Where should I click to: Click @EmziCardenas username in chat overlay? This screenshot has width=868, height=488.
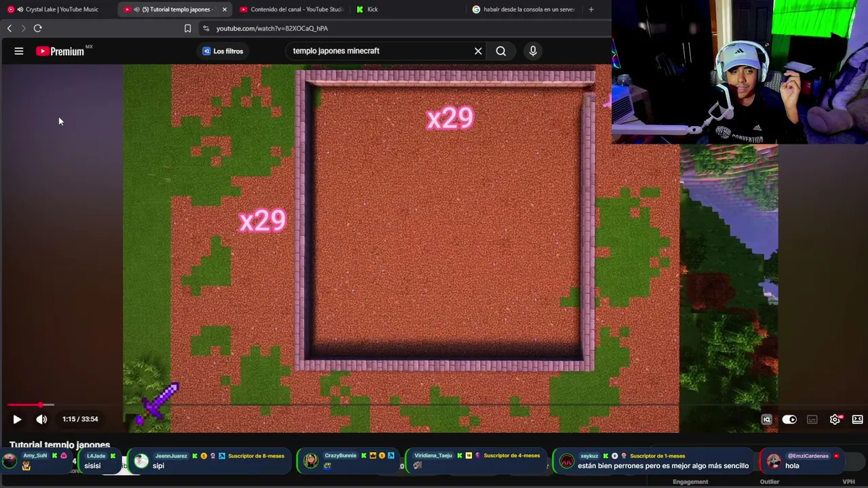pyautogui.click(x=808, y=456)
